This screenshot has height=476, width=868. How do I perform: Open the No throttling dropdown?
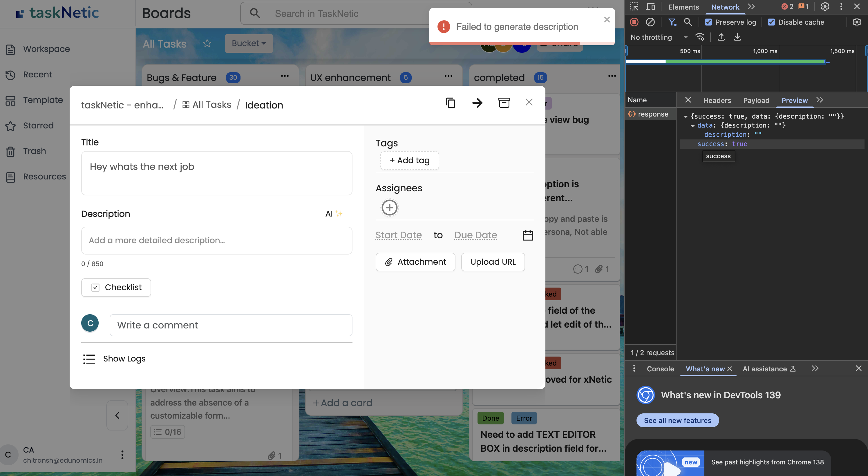click(x=659, y=37)
